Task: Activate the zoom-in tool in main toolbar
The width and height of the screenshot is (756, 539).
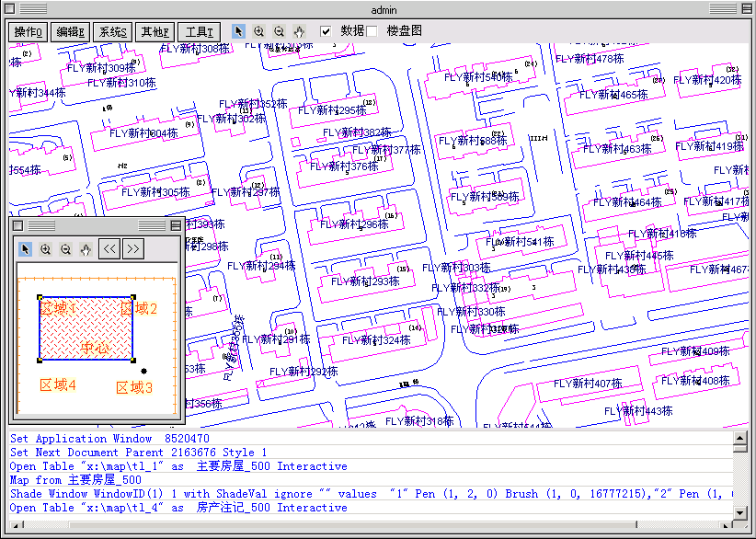Action: [259, 31]
